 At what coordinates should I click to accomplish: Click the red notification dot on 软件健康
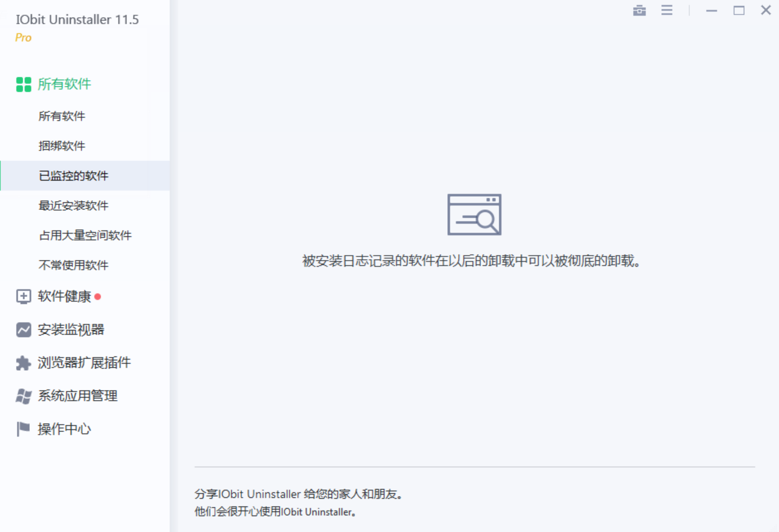tap(98, 297)
